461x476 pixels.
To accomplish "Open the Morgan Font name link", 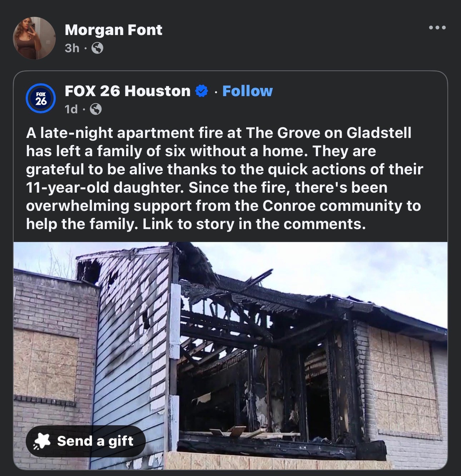I will 114,30.
